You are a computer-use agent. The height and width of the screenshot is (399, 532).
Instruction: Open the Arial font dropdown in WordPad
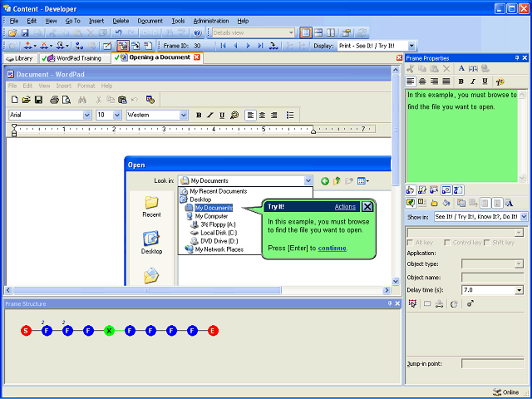tap(86, 115)
